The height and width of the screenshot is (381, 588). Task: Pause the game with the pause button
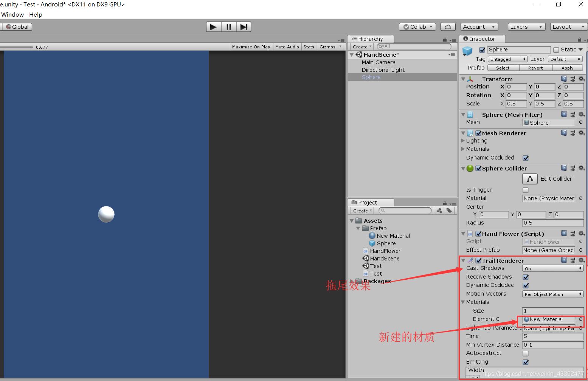coord(229,27)
